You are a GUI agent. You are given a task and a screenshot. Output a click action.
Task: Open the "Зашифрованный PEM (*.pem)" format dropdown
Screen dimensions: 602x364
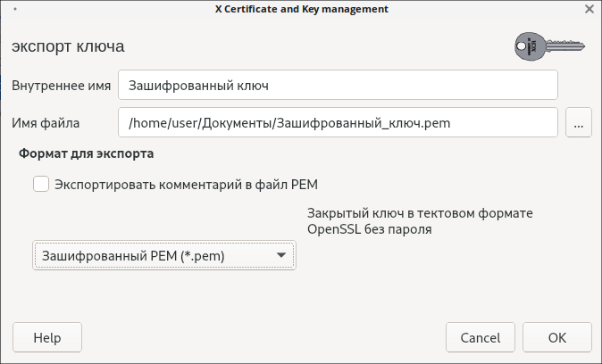163,256
